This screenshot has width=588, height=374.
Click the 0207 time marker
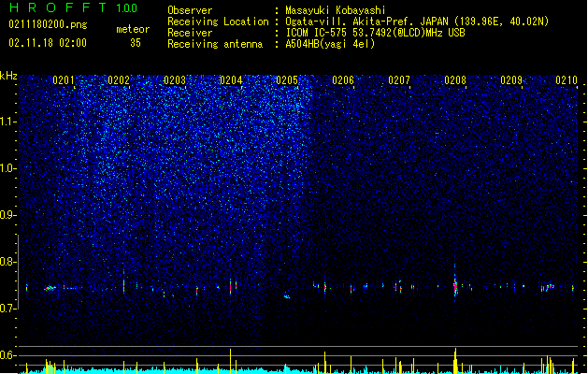click(x=399, y=80)
